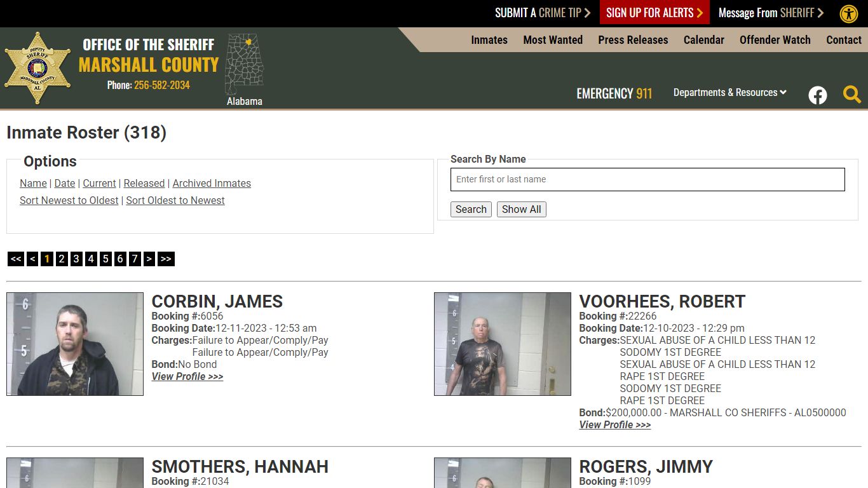Image resolution: width=868 pixels, height=488 pixels.
Task: Click Corbin's Booking #:6056 text
Action: 187,316
